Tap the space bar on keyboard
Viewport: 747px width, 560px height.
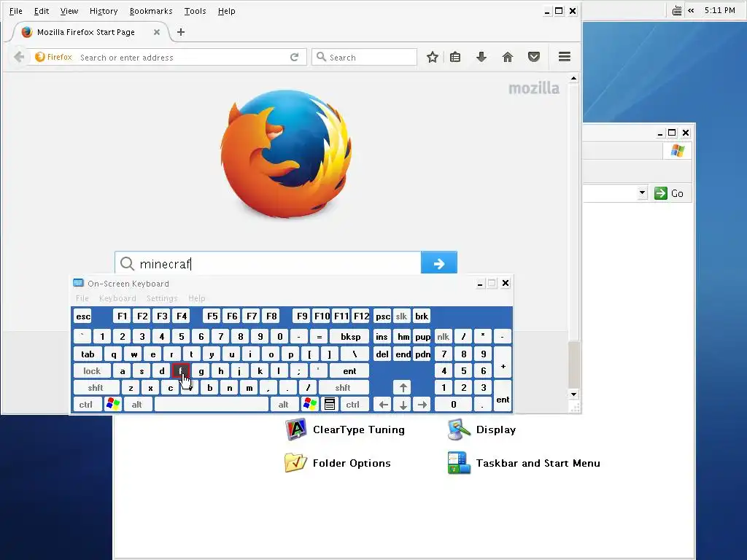tap(212, 404)
